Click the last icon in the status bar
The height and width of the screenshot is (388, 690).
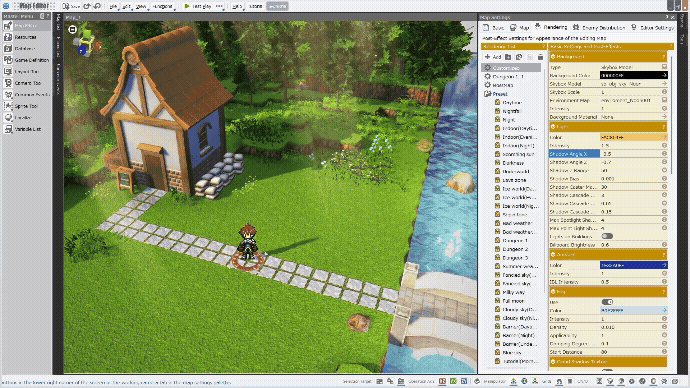click(x=675, y=381)
